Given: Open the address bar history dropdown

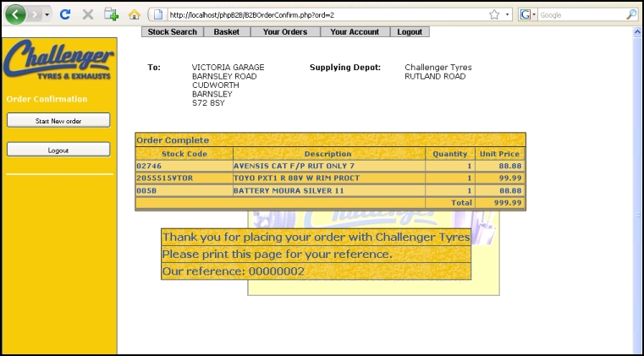Looking at the screenshot, I should click(507, 14).
